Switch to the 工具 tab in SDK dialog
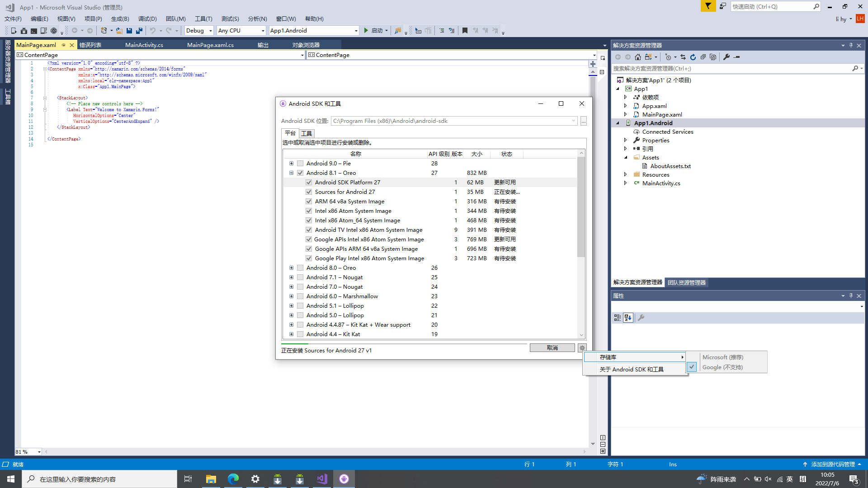This screenshot has width=868, height=488. tap(307, 133)
